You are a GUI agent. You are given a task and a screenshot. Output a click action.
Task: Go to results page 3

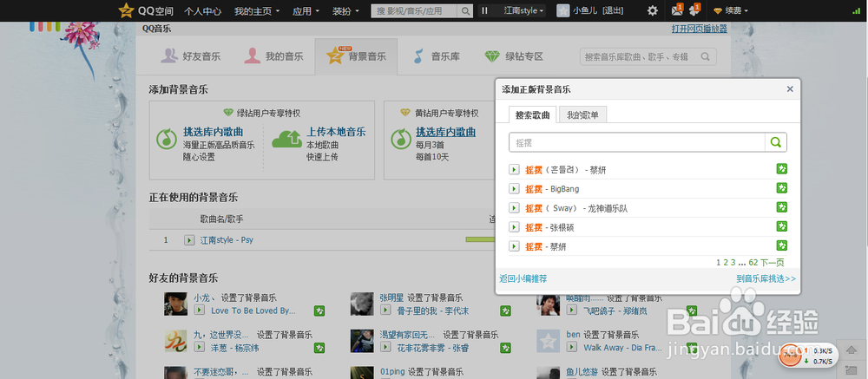[733, 263]
